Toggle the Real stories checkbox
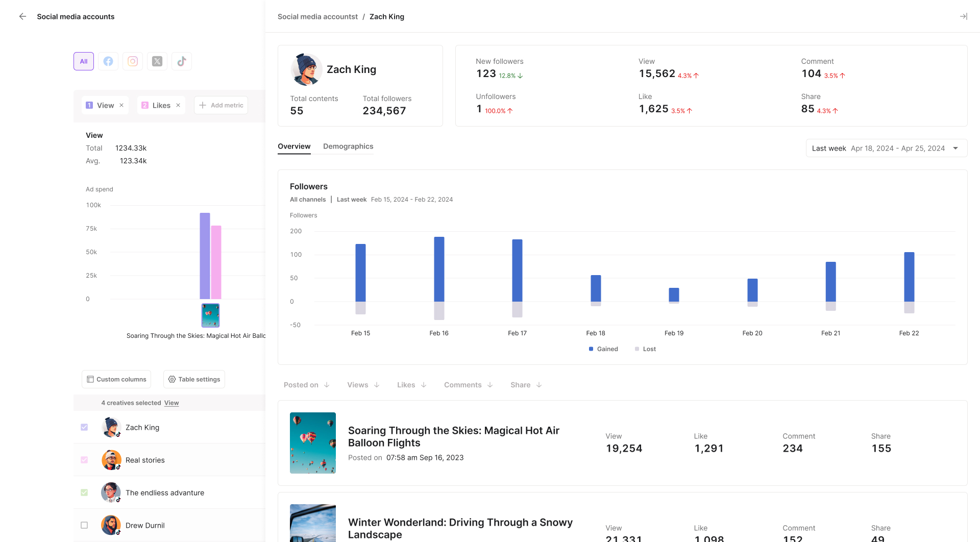The height and width of the screenshot is (542, 980). click(84, 460)
